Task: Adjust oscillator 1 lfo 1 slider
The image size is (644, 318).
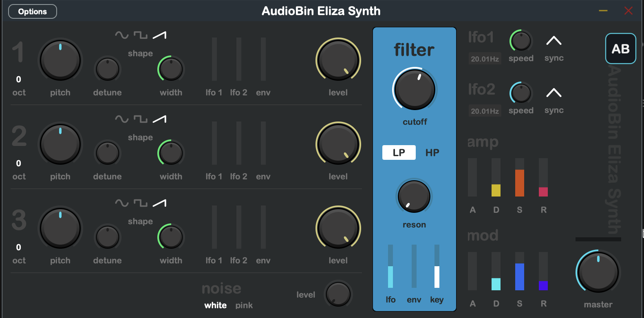Action: click(214, 59)
